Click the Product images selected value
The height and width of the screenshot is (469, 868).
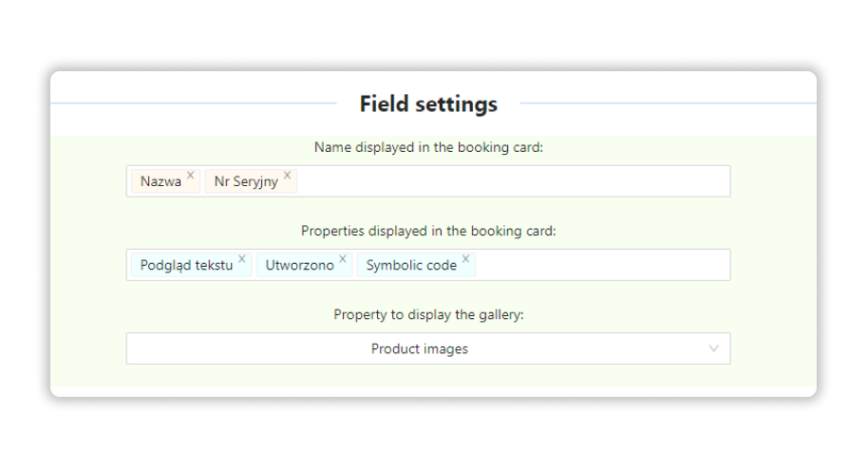(420, 348)
